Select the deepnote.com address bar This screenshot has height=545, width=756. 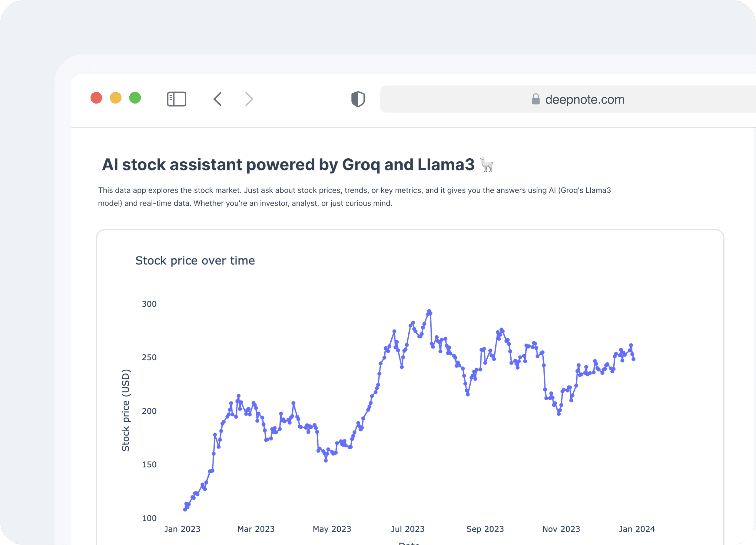[585, 99]
